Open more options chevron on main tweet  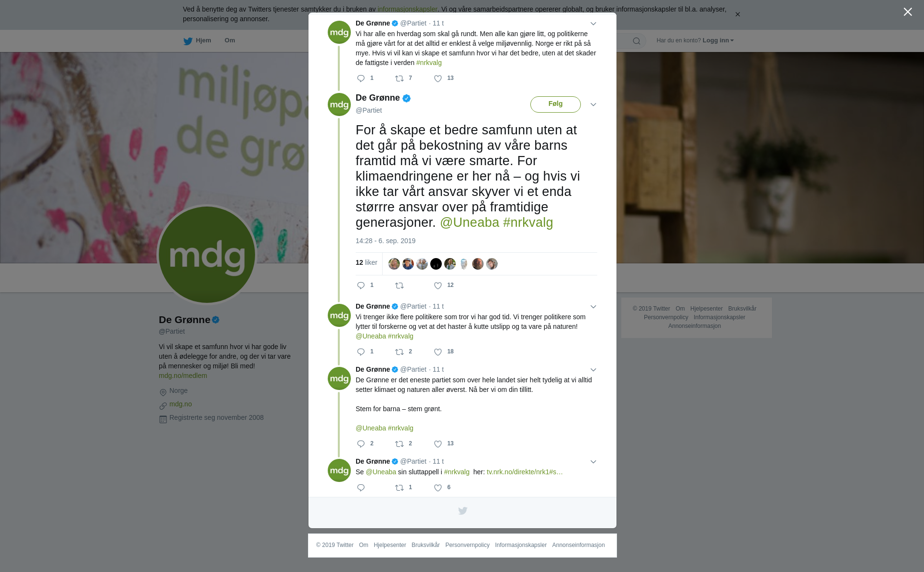tap(593, 104)
